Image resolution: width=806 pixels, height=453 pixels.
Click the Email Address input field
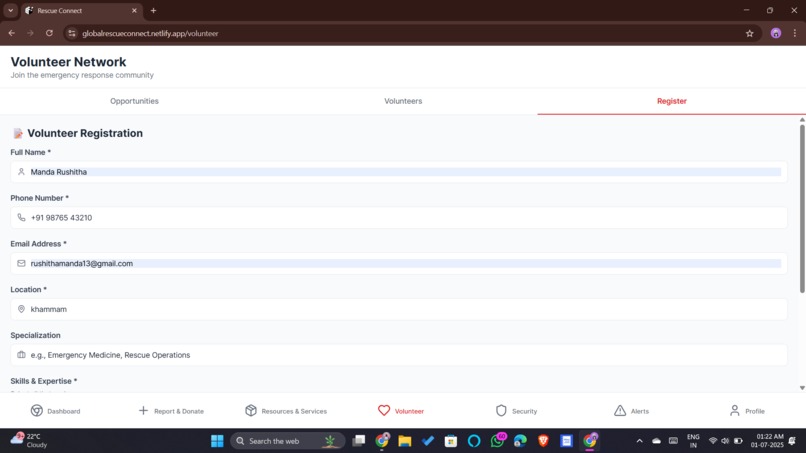[x=399, y=263]
